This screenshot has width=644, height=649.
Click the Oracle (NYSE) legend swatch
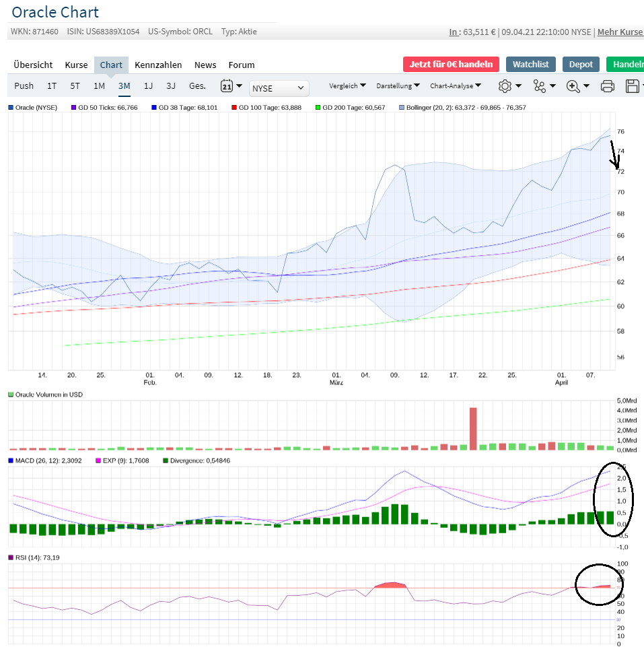[11, 108]
